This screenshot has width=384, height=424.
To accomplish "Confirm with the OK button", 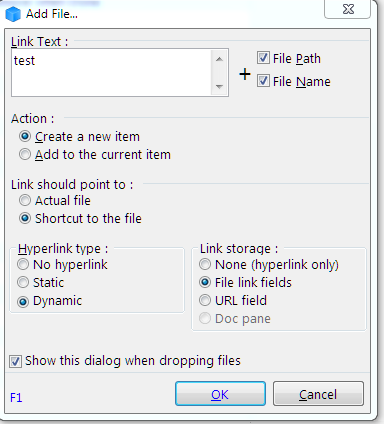I will tap(220, 394).
